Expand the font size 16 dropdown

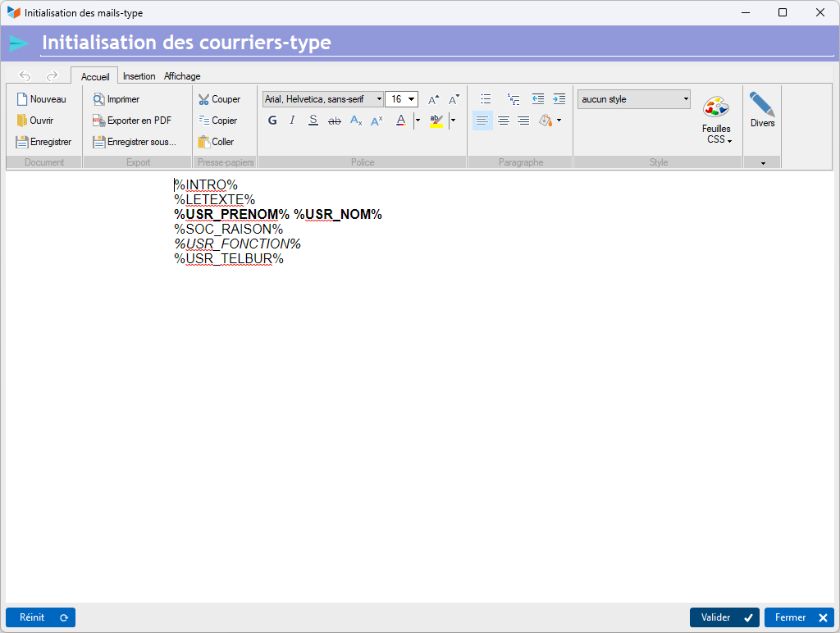pyautogui.click(x=412, y=99)
